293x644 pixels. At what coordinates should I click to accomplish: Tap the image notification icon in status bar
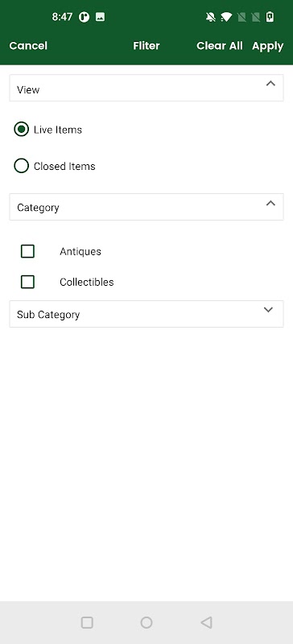click(x=100, y=17)
